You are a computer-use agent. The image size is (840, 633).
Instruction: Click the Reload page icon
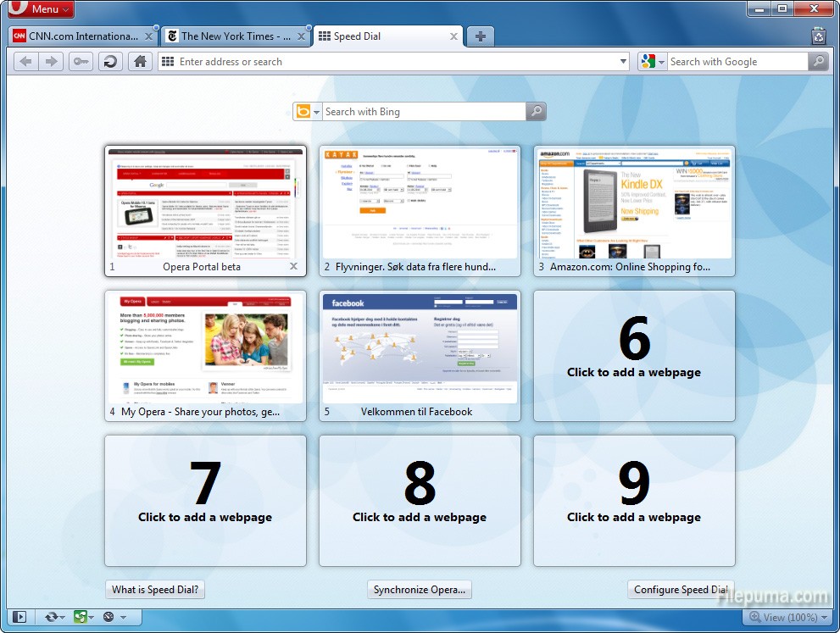[110, 61]
